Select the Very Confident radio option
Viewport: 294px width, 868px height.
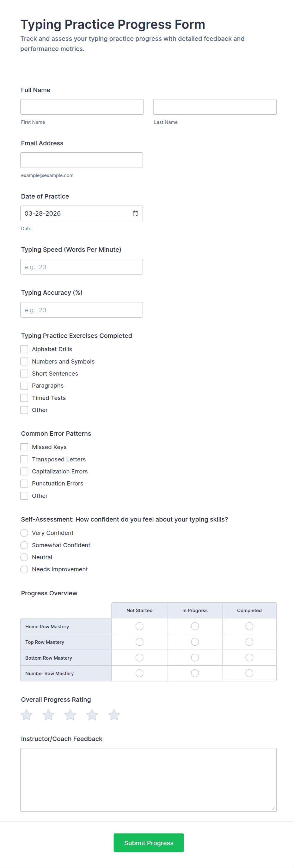tap(24, 533)
